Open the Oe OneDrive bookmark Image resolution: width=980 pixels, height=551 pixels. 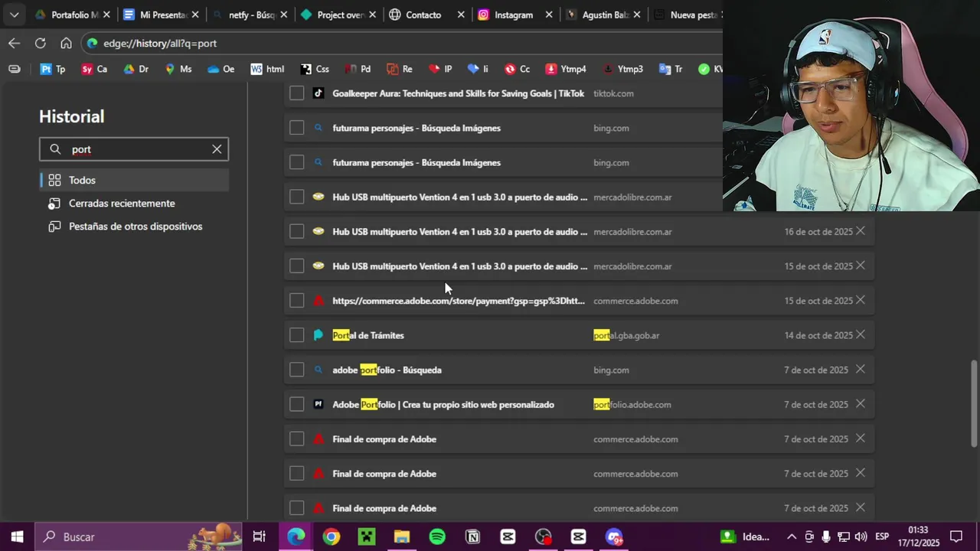tap(220, 69)
